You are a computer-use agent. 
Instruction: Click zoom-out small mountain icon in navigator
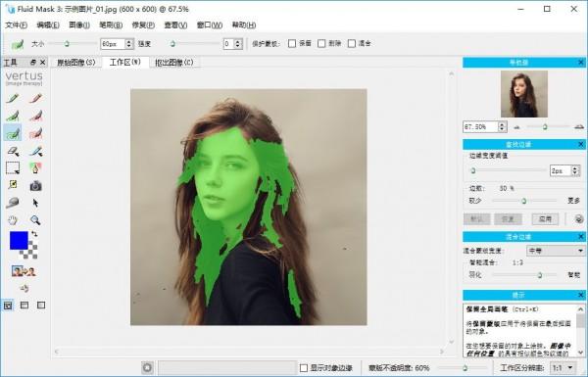[x=516, y=127]
